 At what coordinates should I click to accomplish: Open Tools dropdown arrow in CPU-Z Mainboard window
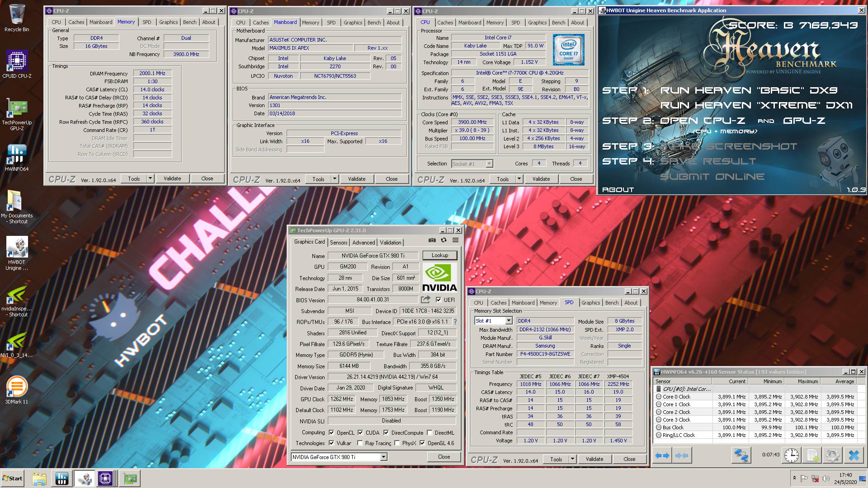(x=335, y=179)
